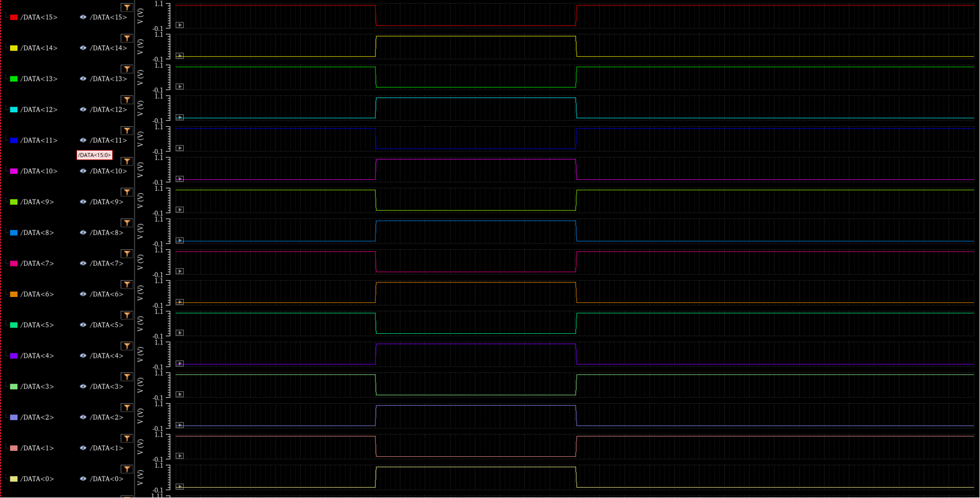Viewport: 980px width, 498px height.
Task: Hide the DATA<8> trace via its eye icon
Action: 83,232
